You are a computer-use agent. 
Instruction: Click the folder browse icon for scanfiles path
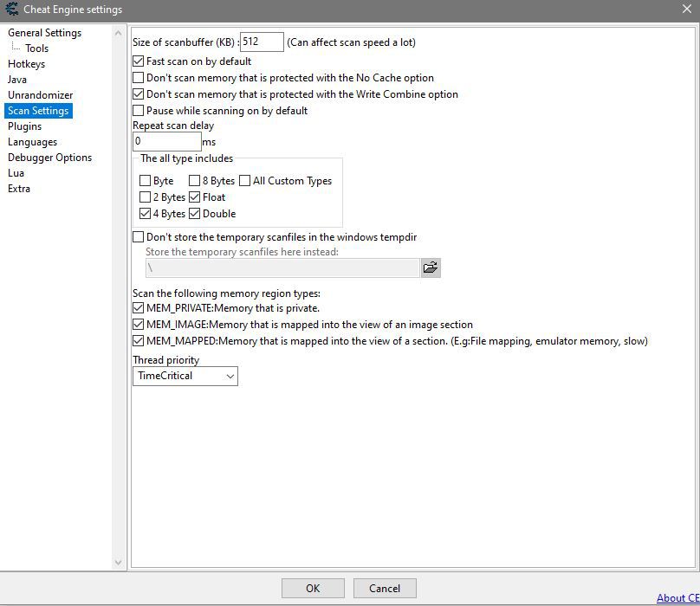[x=431, y=268]
